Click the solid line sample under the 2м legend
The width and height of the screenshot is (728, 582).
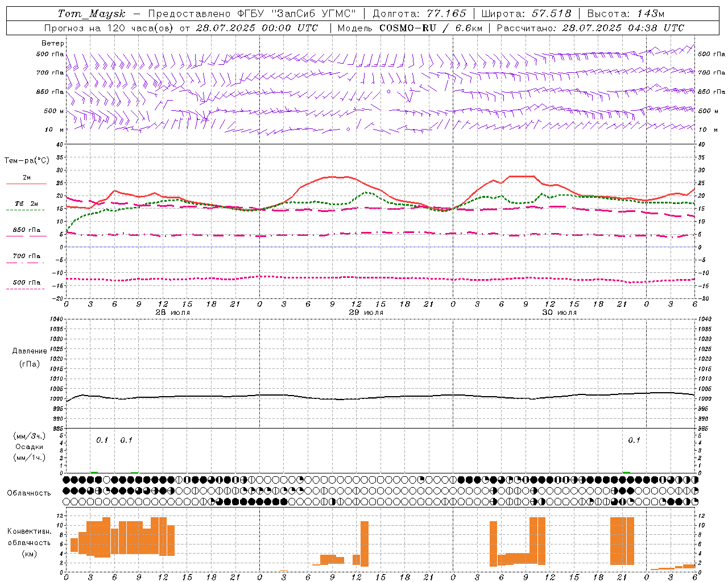[x=26, y=184]
